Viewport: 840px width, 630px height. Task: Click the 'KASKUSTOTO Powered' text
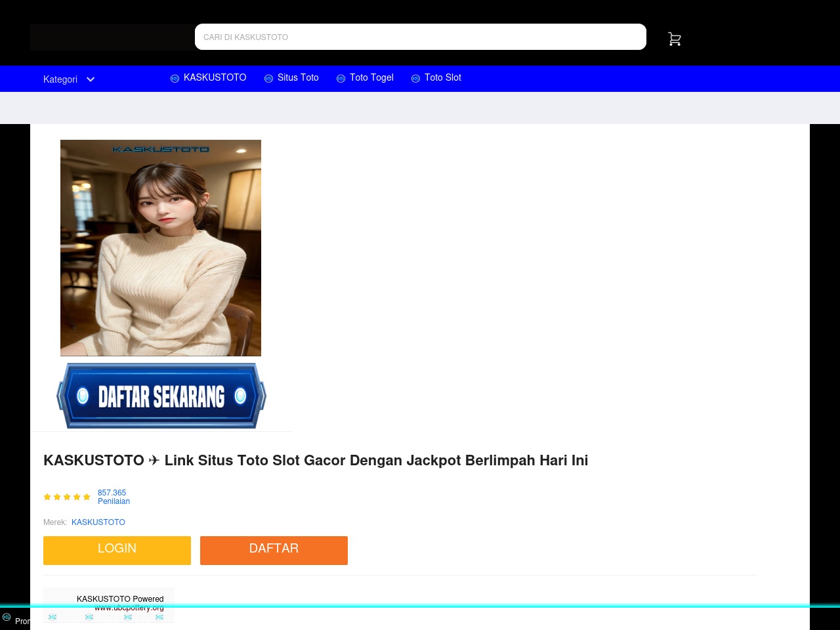[120, 599]
